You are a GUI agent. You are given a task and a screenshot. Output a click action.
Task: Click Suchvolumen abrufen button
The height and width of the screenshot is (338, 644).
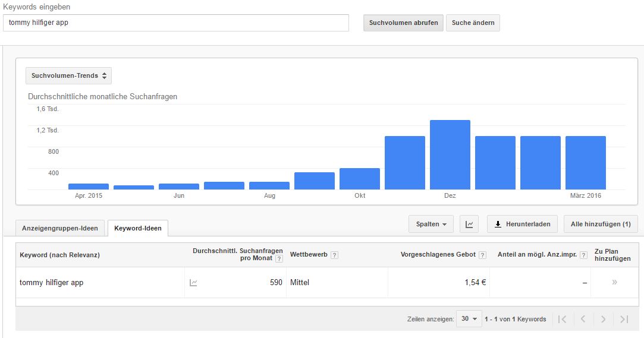403,23
